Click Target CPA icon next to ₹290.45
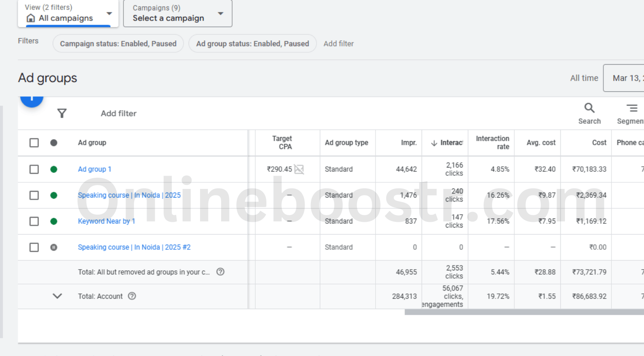Image resolution: width=644 pixels, height=356 pixels. [299, 169]
